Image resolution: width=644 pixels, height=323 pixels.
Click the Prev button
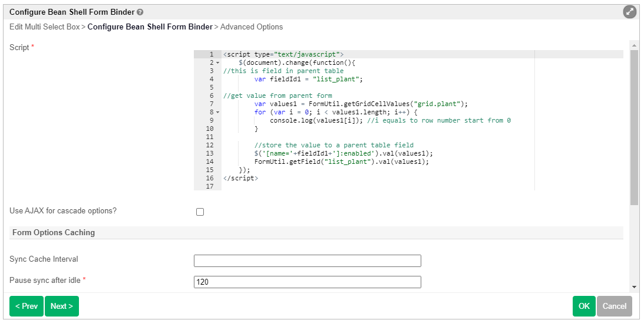coord(26,306)
